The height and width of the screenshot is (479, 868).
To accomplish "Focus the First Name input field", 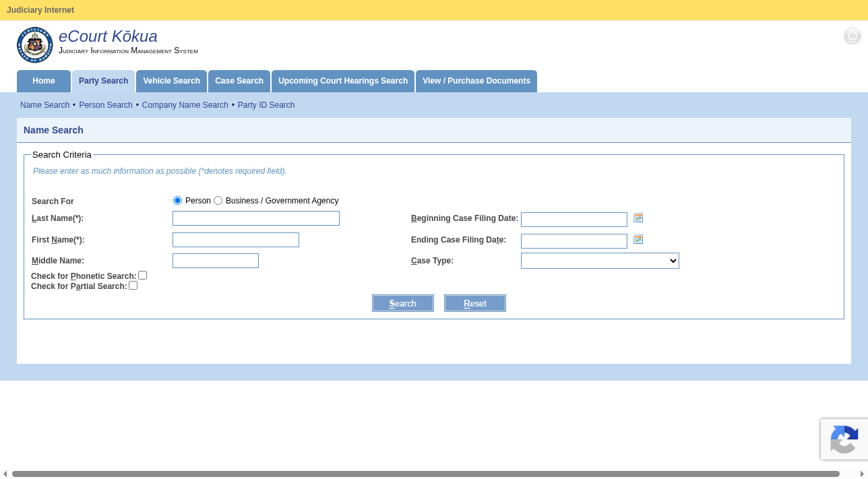I will coord(236,240).
